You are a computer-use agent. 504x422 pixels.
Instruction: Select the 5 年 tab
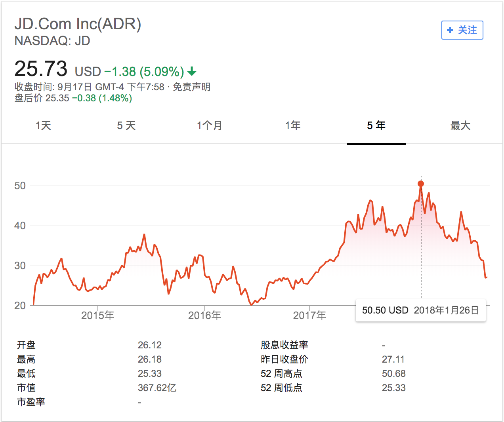coord(376,125)
